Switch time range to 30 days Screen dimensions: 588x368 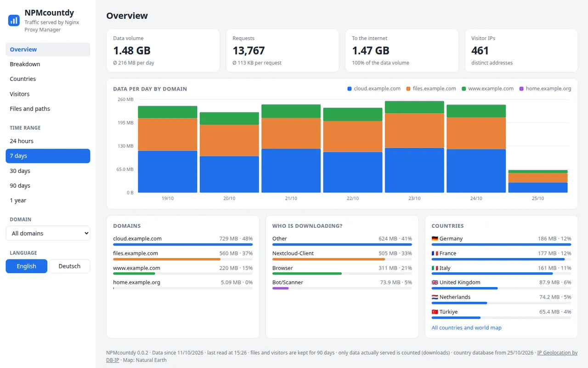point(48,171)
